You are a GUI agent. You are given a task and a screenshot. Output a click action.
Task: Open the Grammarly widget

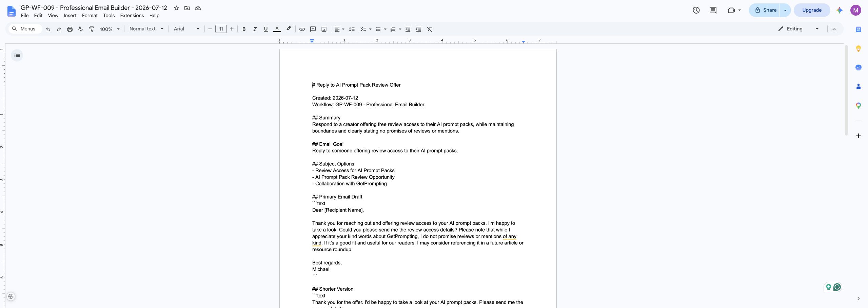(x=837, y=287)
